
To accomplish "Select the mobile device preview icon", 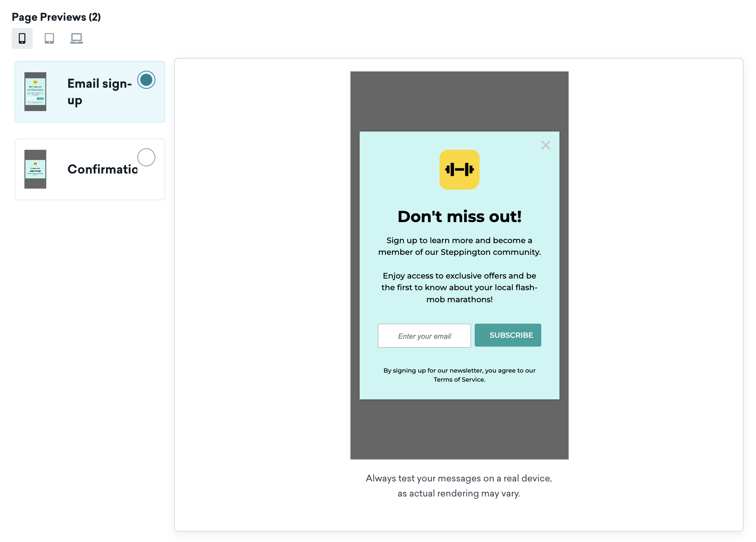I will tap(22, 38).
